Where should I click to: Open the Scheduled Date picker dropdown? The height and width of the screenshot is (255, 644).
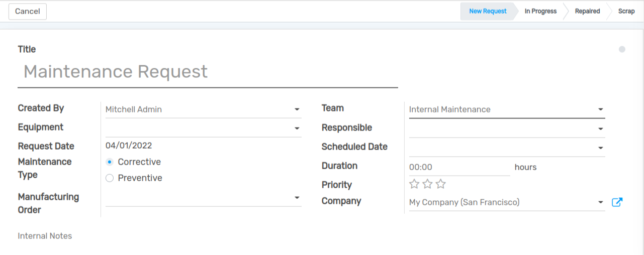pyautogui.click(x=600, y=148)
